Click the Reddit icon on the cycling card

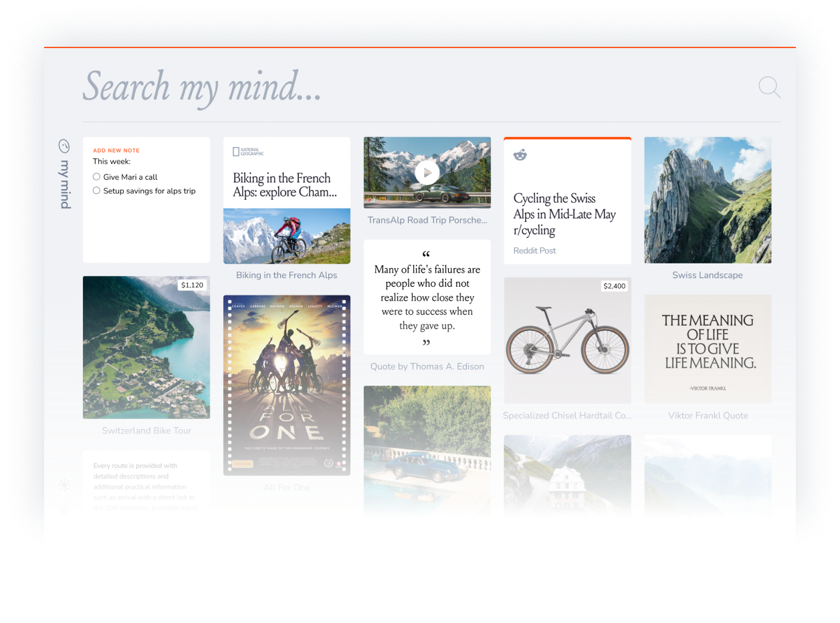click(520, 155)
